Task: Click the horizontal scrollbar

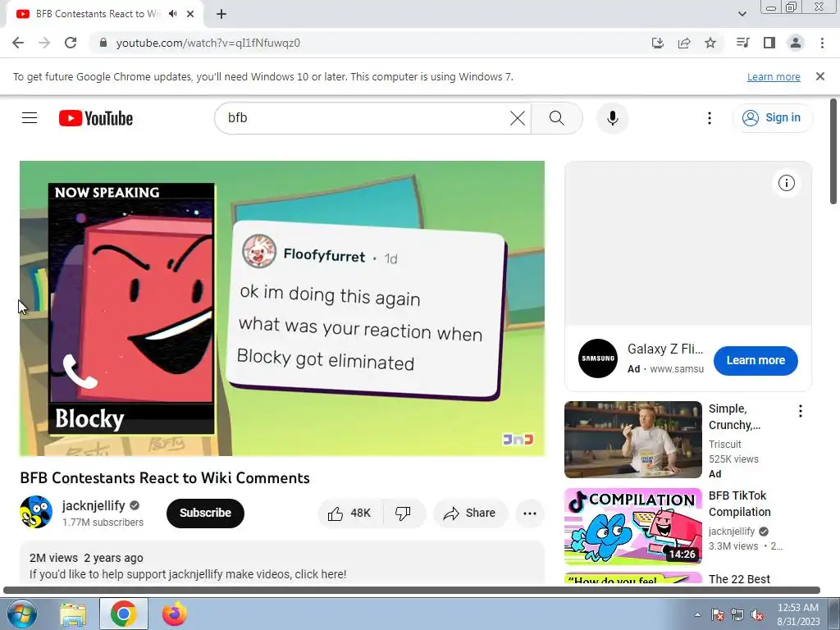Action: tap(412, 591)
